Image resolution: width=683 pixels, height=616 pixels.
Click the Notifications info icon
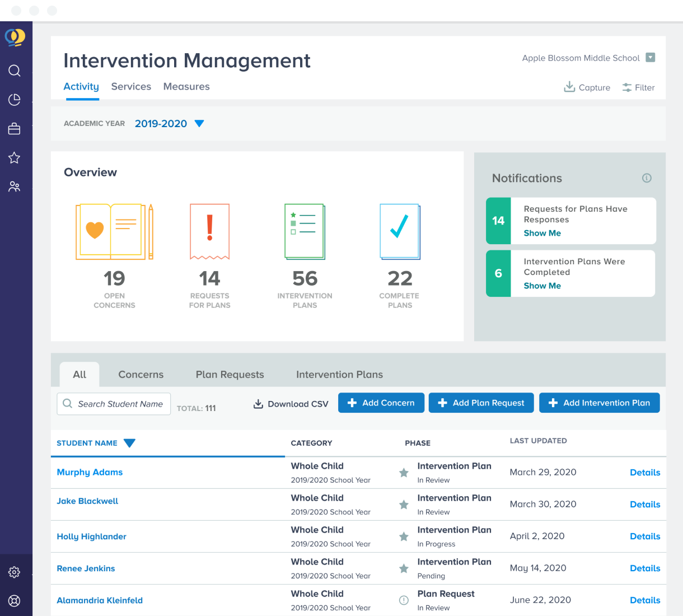(x=647, y=178)
